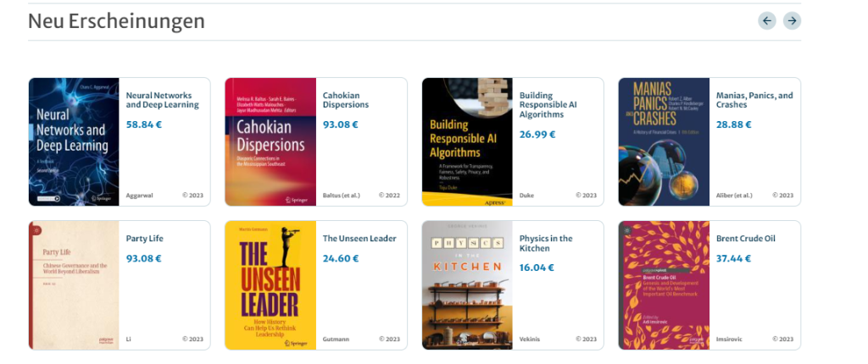Click the previous arrow in Neu Erscheinungen
The height and width of the screenshot is (364, 868).
click(766, 21)
